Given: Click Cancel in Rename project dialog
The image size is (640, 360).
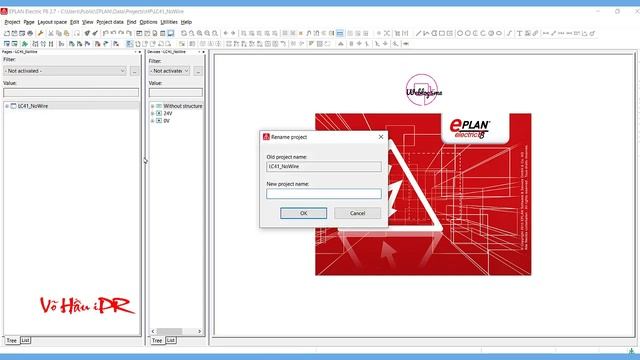Looking at the screenshot, I should [x=357, y=213].
